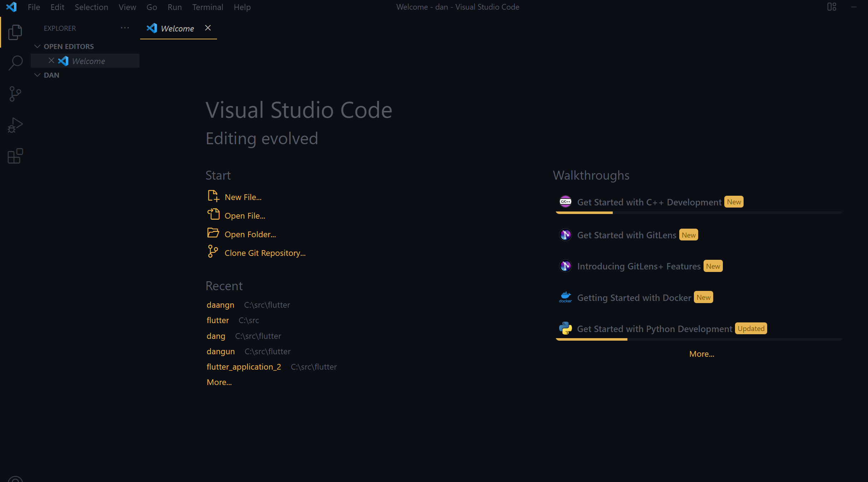Select the Welcome editor tab

[x=178, y=28]
